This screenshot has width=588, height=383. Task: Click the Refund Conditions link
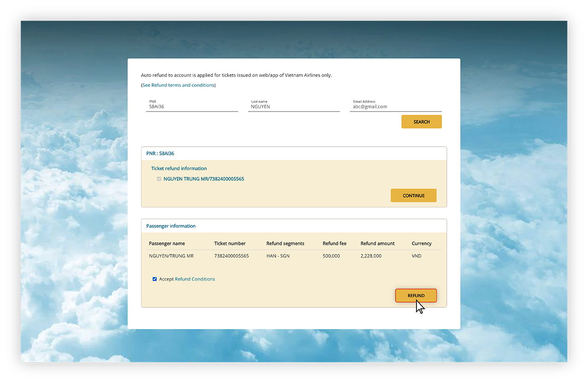pyautogui.click(x=194, y=279)
